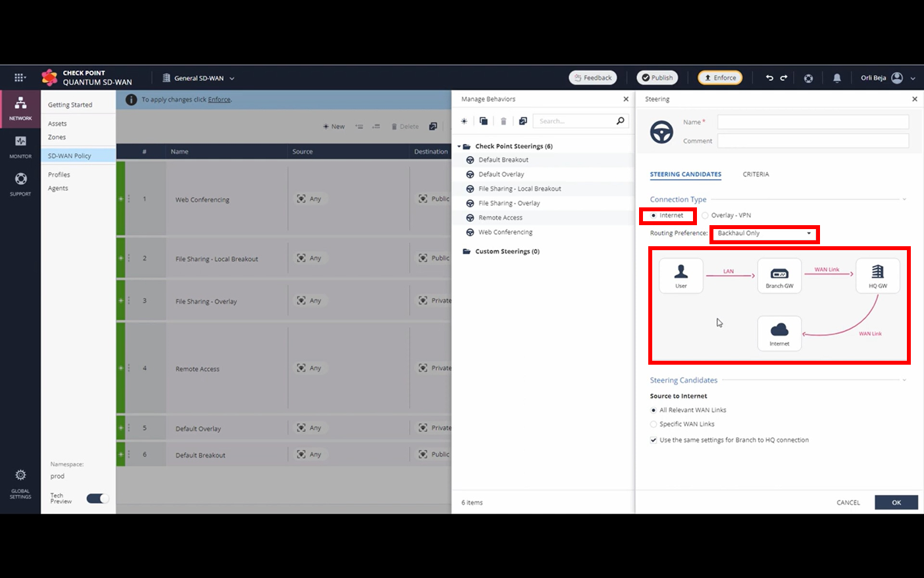
Task: Toggle the Tech Preview switch
Action: tap(97, 498)
